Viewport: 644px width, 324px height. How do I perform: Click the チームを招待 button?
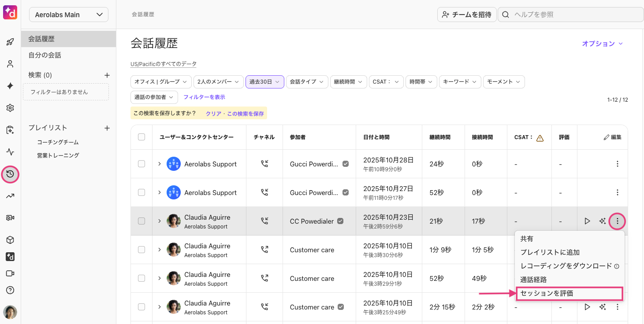point(467,15)
